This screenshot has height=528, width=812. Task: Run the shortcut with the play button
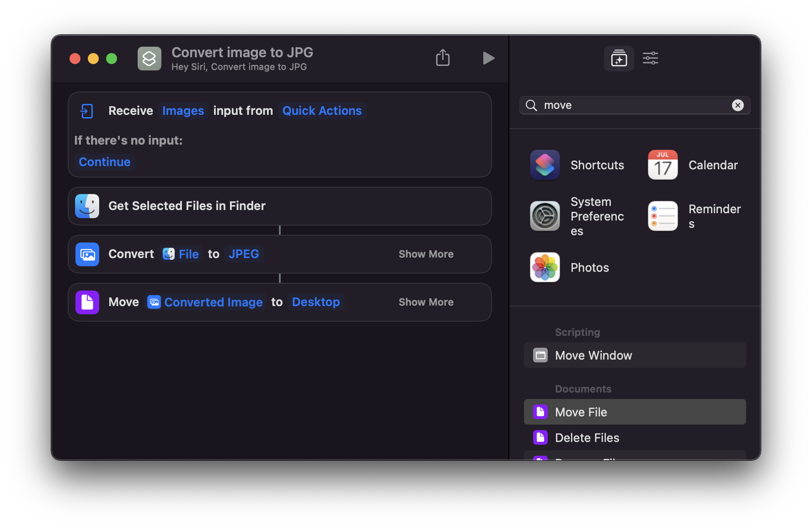click(488, 58)
